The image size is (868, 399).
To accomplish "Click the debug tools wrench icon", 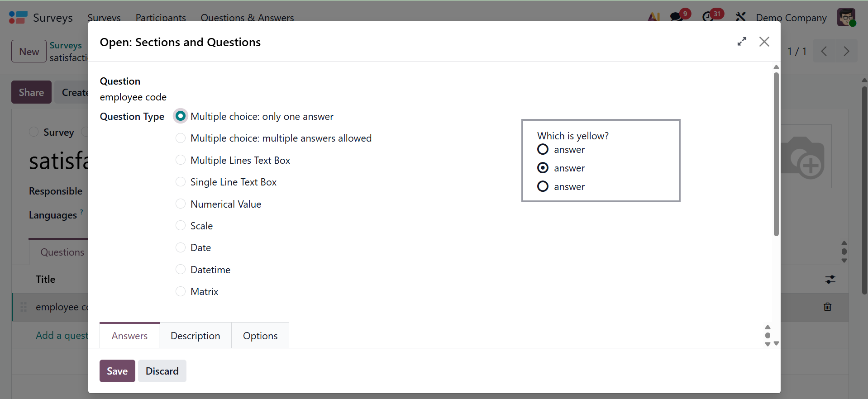I will pos(740,17).
